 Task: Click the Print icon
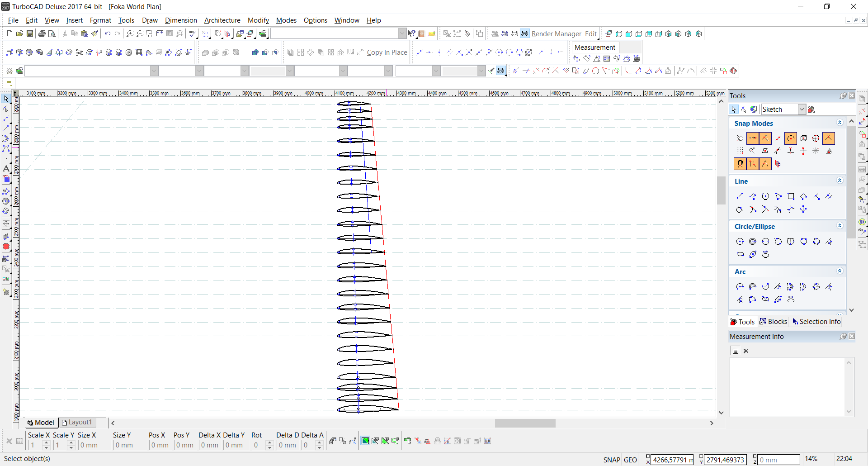[x=42, y=33]
